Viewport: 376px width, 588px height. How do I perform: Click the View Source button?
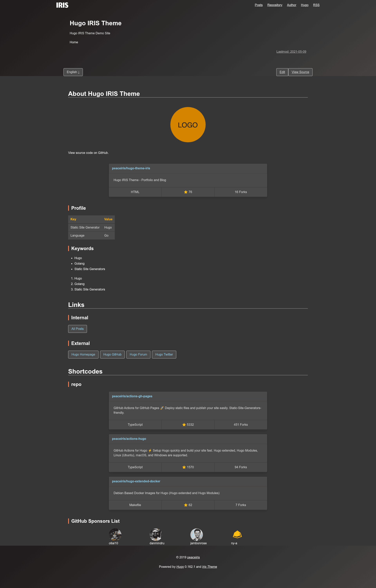300,72
